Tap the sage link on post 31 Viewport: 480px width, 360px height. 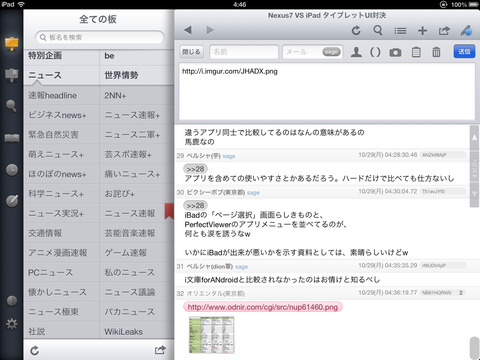[241, 267]
